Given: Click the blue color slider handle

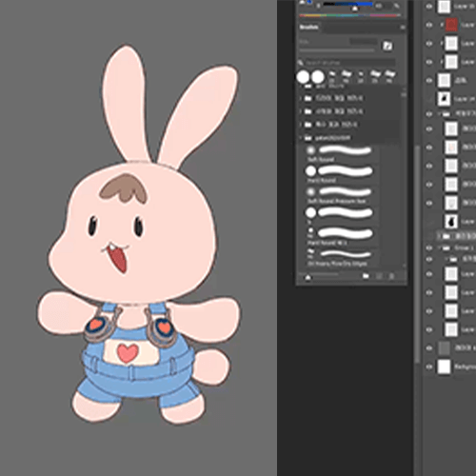Looking at the screenshot, I should coord(355,9).
